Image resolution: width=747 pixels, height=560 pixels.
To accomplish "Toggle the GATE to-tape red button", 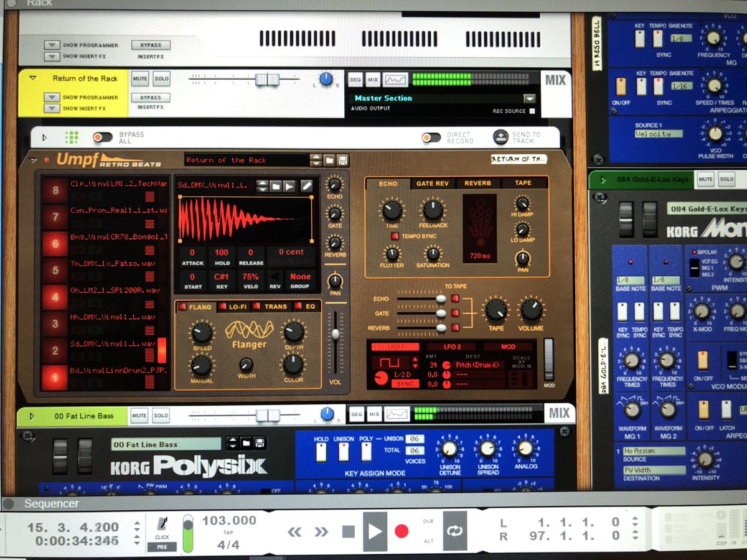I will click(x=455, y=313).
